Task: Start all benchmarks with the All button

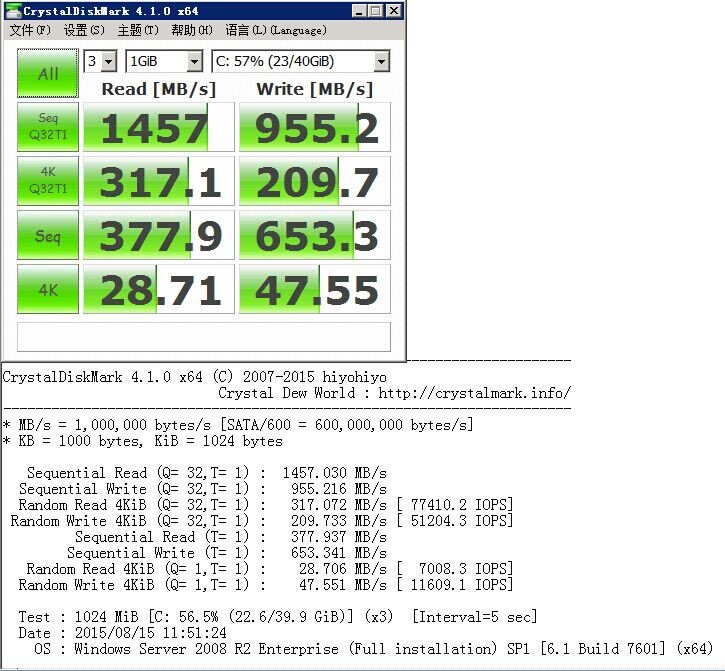Action: pos(48,73)
